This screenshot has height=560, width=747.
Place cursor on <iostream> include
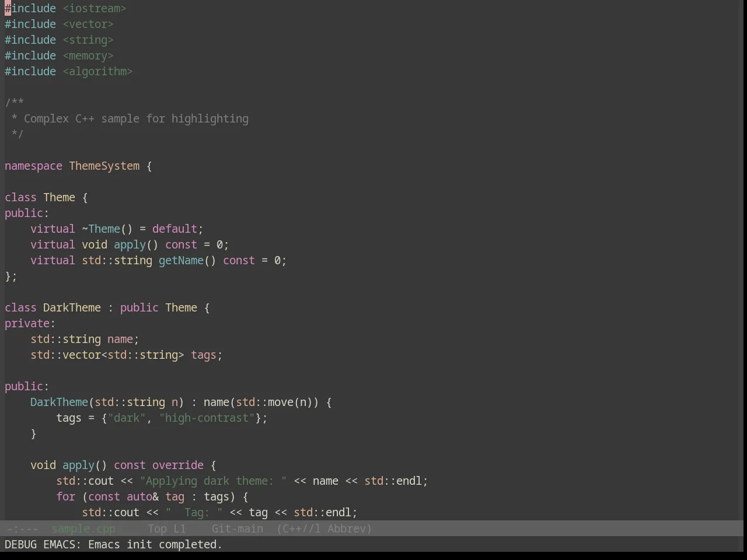(95, 8)
